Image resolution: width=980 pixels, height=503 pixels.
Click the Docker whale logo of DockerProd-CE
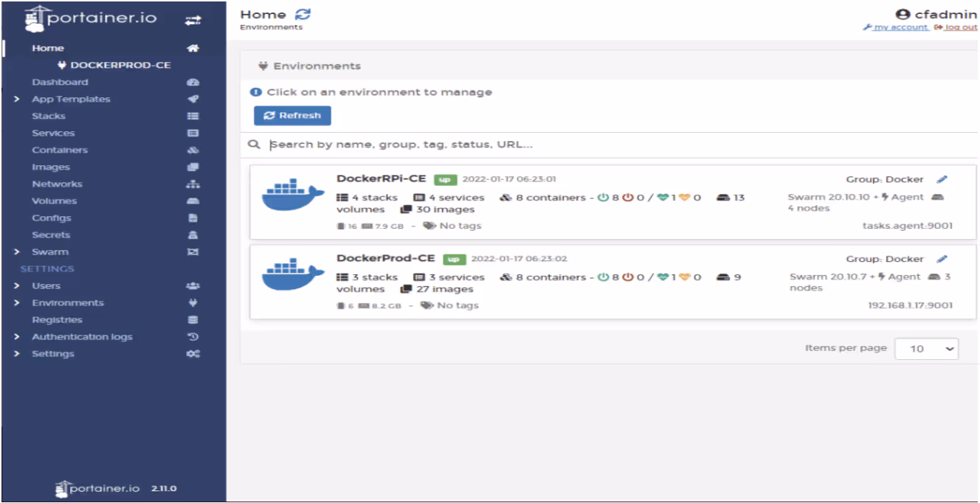point(293,274)
